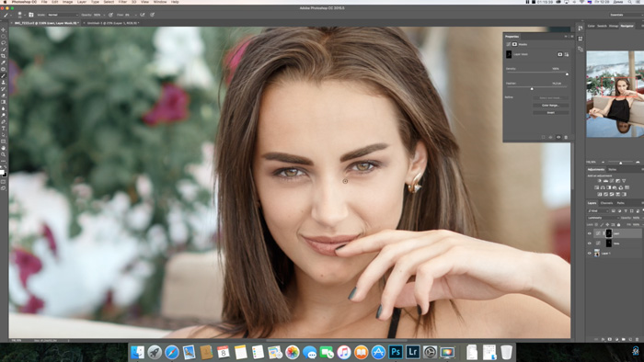Select the Horizontal Type tool
Viewport: 644px width, 362px height.
[4, 129]
